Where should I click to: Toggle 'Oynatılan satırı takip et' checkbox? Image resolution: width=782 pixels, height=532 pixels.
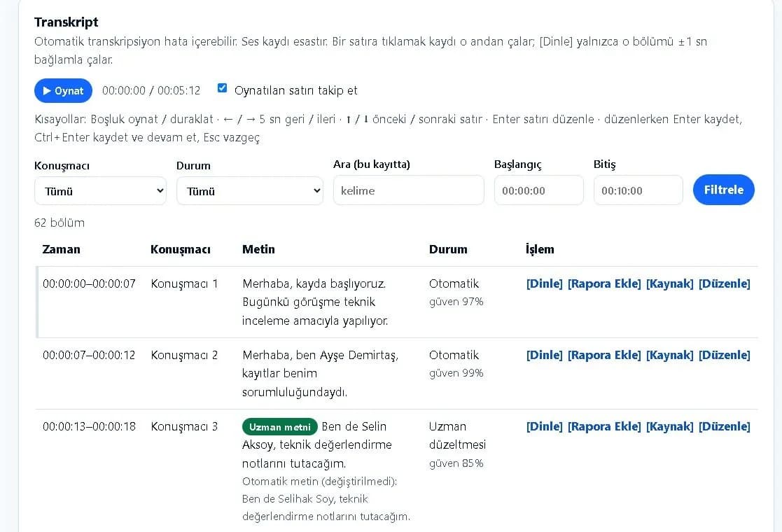pyautogui.click(x=223, y=88)
